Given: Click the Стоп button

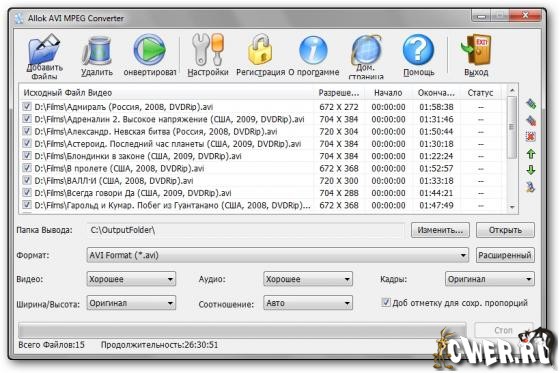Looking at the screenshot, I should point(504,330).
